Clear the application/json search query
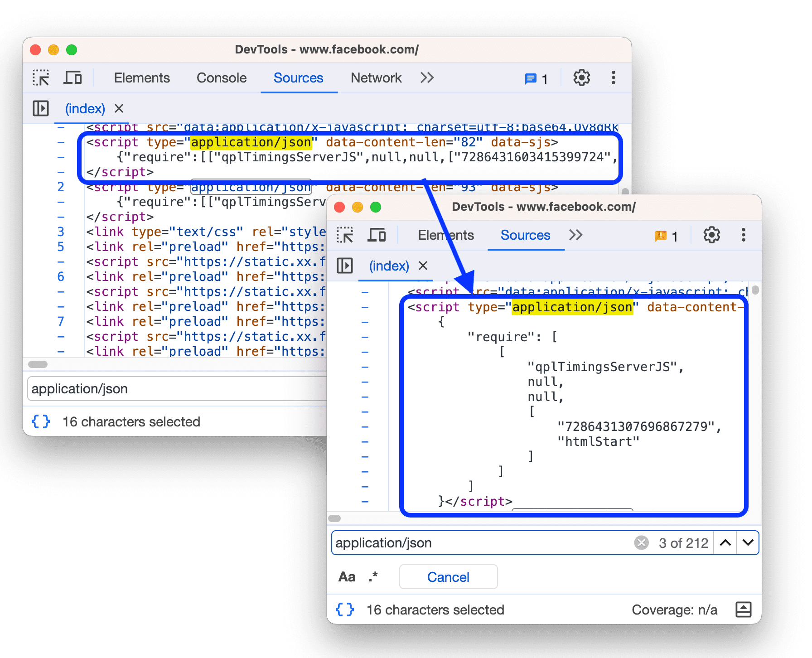812x658 pixels. [x=641, y=542]
